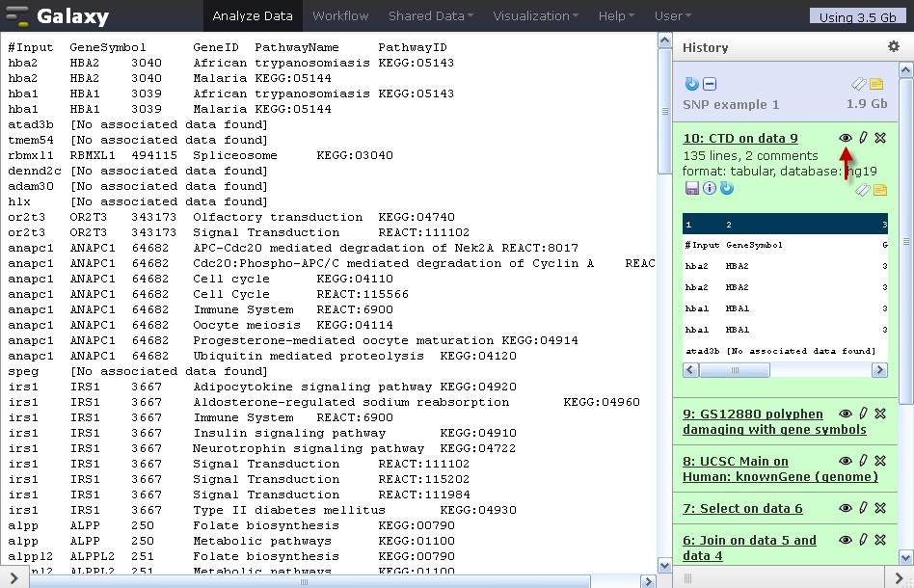View data for 7: Select on data 6
Viewport: 914px width, 588px height.
(846, 508)
